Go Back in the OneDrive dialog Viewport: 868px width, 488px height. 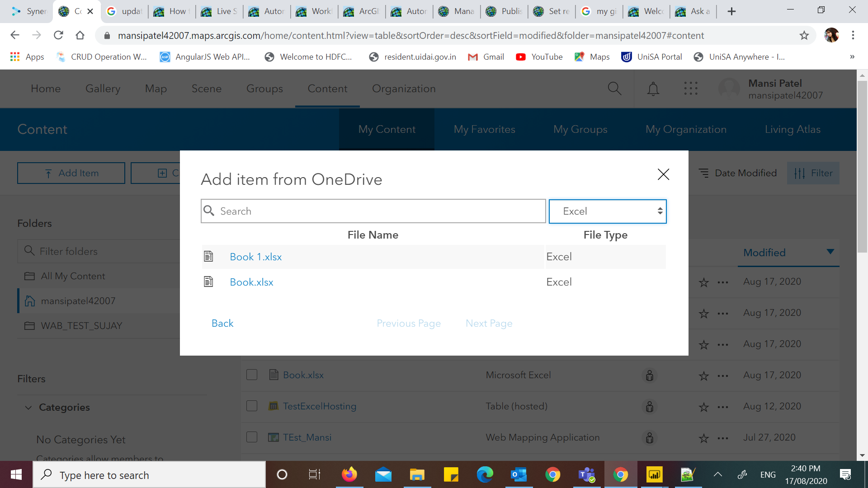point(222,323)
